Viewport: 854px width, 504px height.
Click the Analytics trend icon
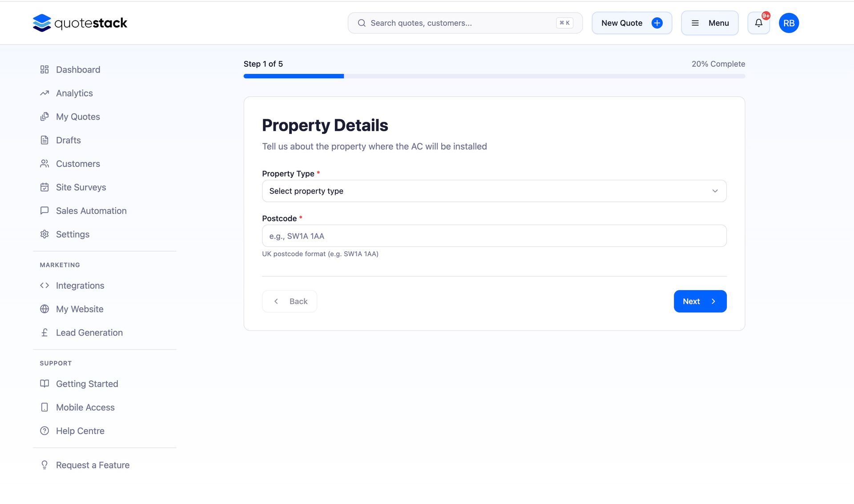point(44,93)
